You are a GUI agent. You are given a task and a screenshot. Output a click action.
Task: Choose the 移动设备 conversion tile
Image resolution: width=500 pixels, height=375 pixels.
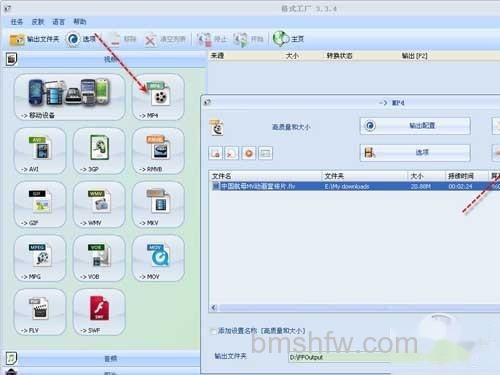point(70,97)
